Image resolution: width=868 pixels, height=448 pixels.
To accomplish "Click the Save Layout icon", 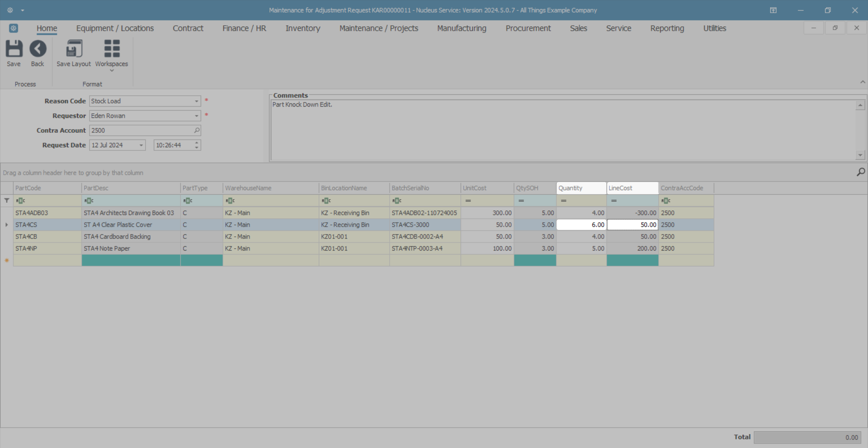I will click(x=74, y=49).
